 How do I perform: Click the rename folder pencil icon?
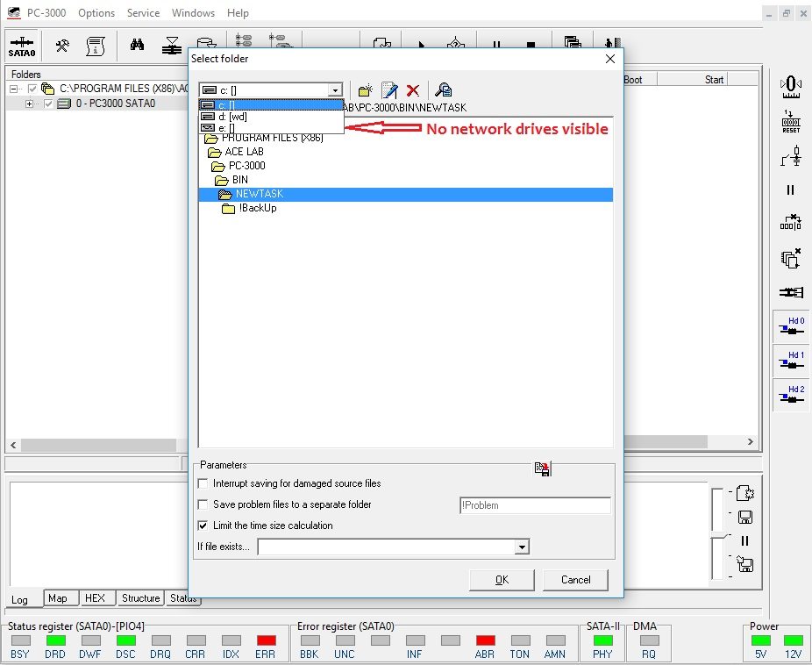pos(389,90)
